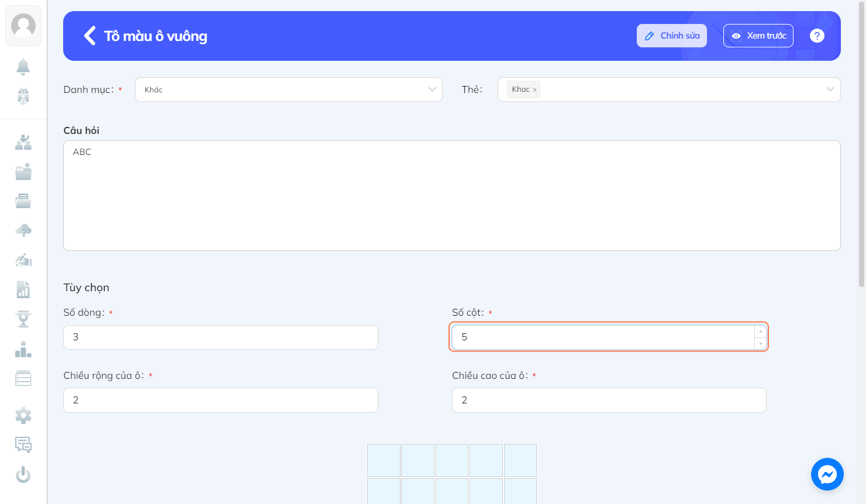The height and width of the screenshot is (504, 866).
Task: Click the Số dòng input field
Action: [x=220, y=337]
